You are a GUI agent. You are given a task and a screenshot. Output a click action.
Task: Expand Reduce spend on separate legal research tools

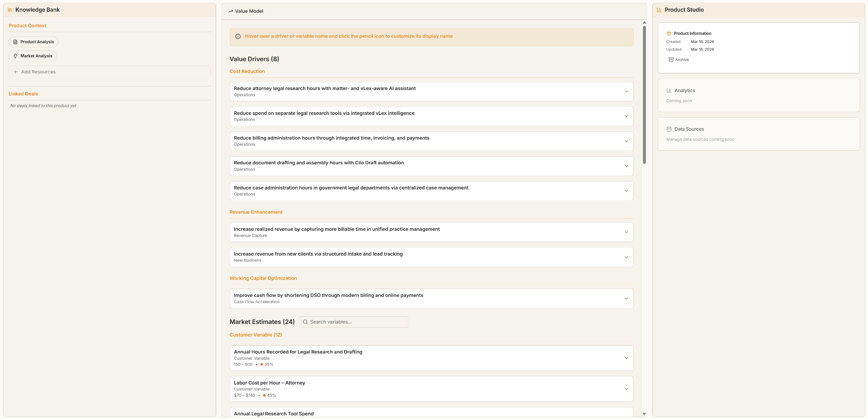(627, 116)
